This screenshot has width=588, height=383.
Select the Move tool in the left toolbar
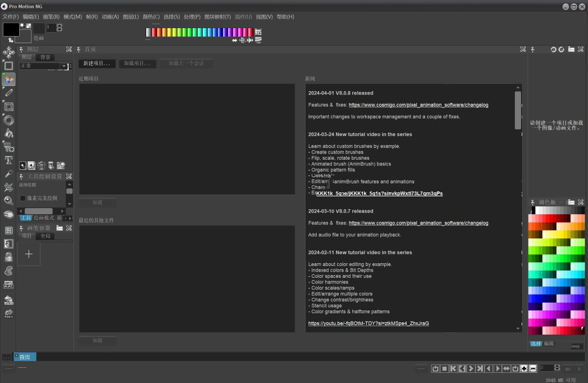[x=8, y=52]
